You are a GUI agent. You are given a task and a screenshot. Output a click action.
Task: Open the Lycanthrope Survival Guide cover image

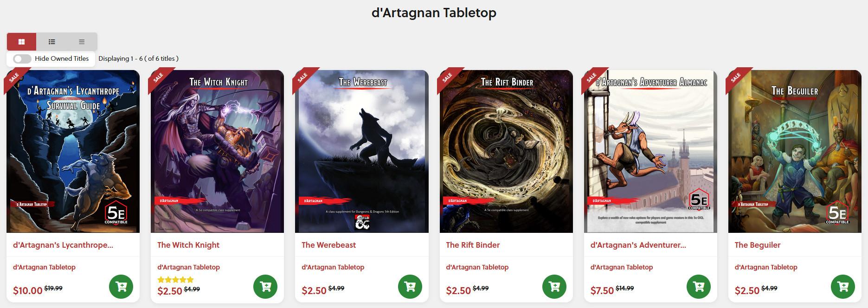click(73, 151)
